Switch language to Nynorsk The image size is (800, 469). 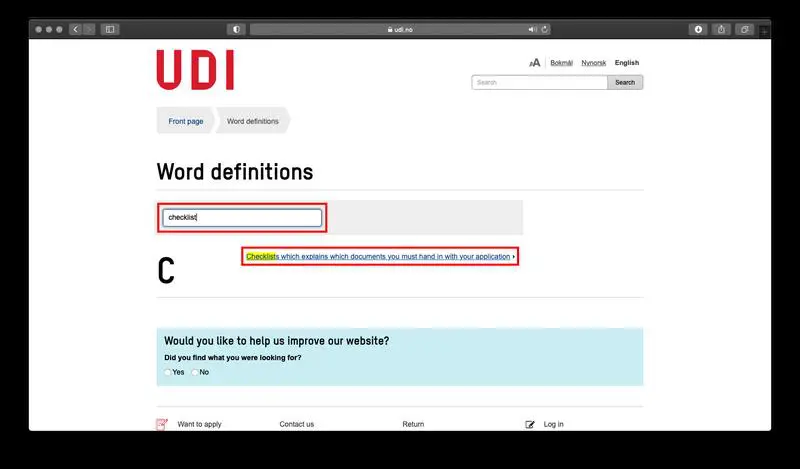[x=594, y=63]
